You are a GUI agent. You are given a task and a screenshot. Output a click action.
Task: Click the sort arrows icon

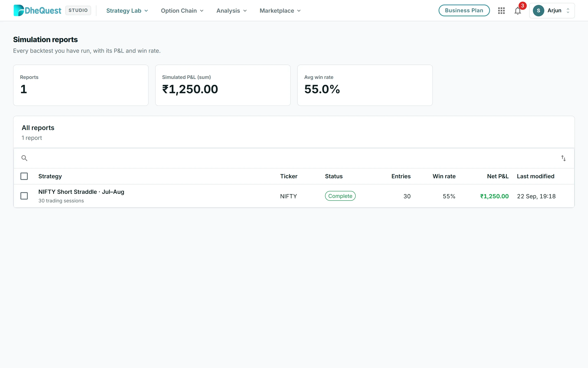coord(563,158)
